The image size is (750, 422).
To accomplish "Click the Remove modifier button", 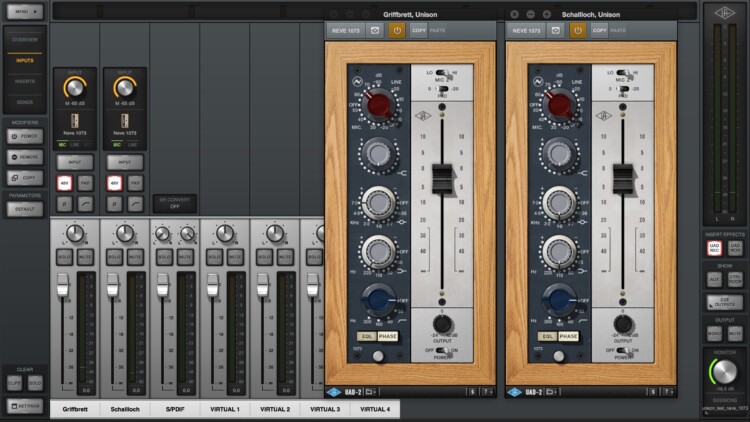I will [25, 157].
